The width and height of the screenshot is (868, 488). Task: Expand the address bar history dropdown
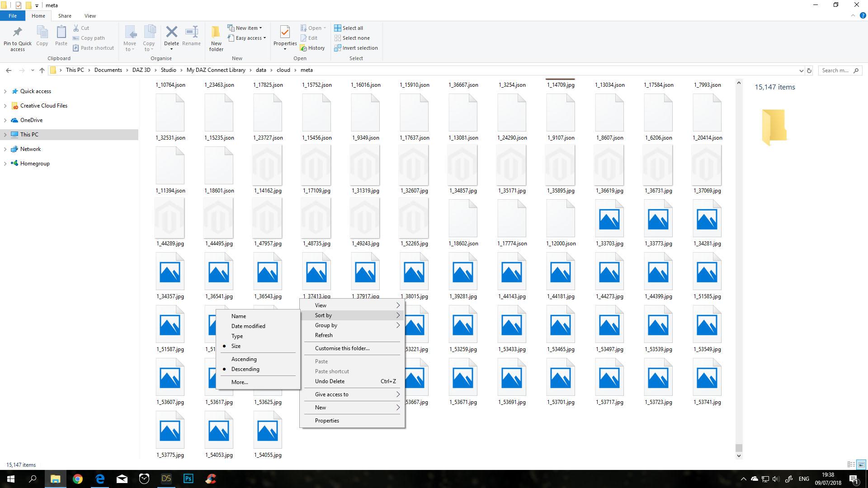801,70
